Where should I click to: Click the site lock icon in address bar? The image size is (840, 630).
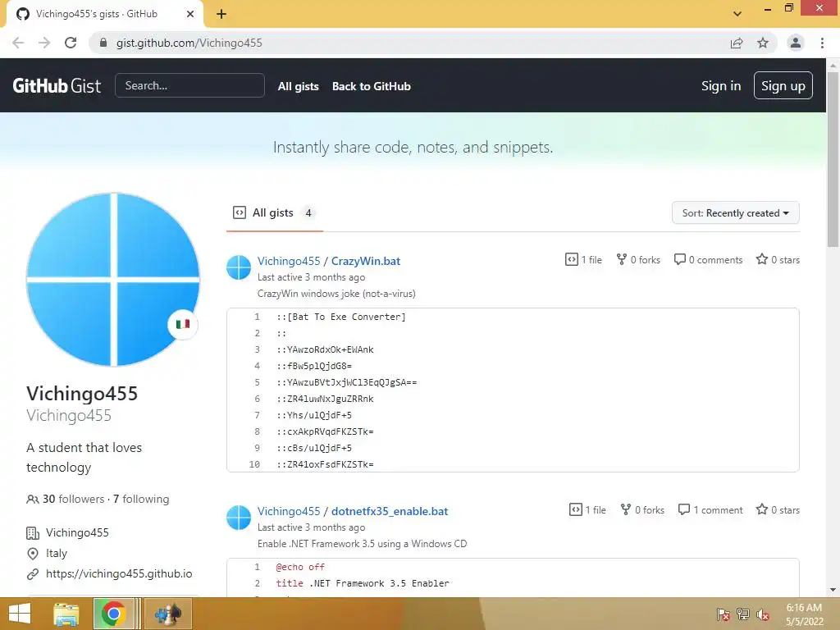103,43
